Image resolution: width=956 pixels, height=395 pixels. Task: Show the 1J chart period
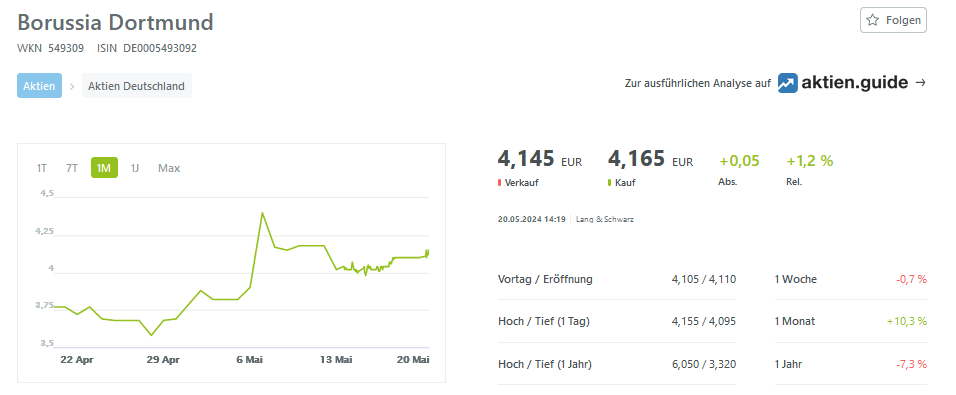point(135,168)
